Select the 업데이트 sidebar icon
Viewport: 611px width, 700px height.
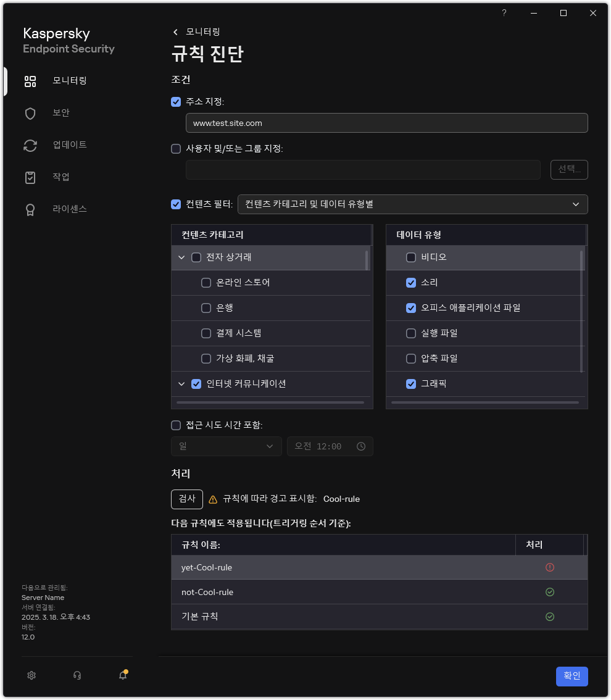tap(30, 145)
